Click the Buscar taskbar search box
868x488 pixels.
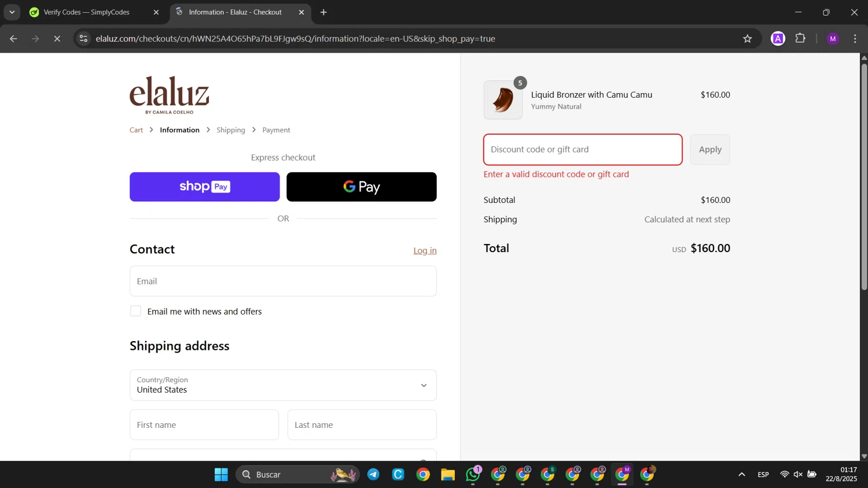(x=297, y=475)
